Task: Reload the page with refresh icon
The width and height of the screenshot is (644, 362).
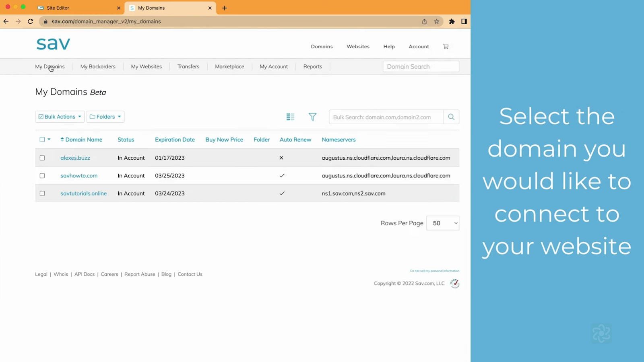Action: [x=31, y=21]
